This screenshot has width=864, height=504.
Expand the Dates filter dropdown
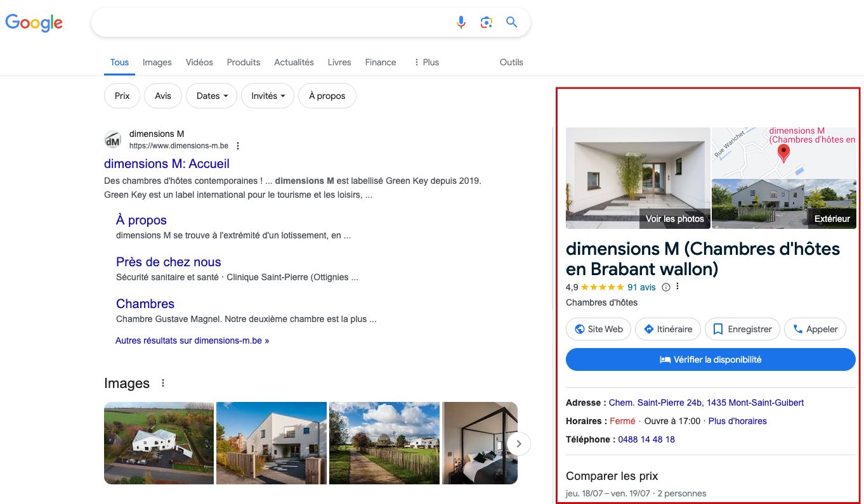[x=211, y=96]
